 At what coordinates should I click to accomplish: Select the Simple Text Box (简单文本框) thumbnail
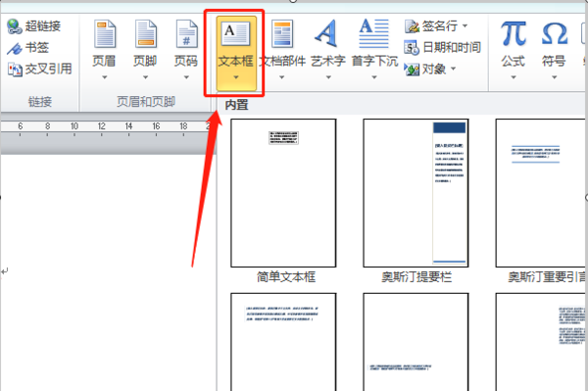pyautogui.click(x=283, y=193)
